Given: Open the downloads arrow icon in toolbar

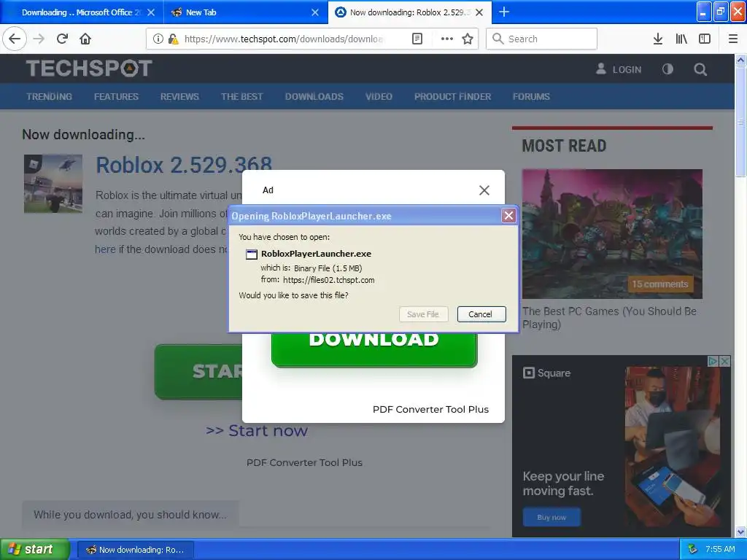Looking at the screenshot, I should (x=658, y=39).
